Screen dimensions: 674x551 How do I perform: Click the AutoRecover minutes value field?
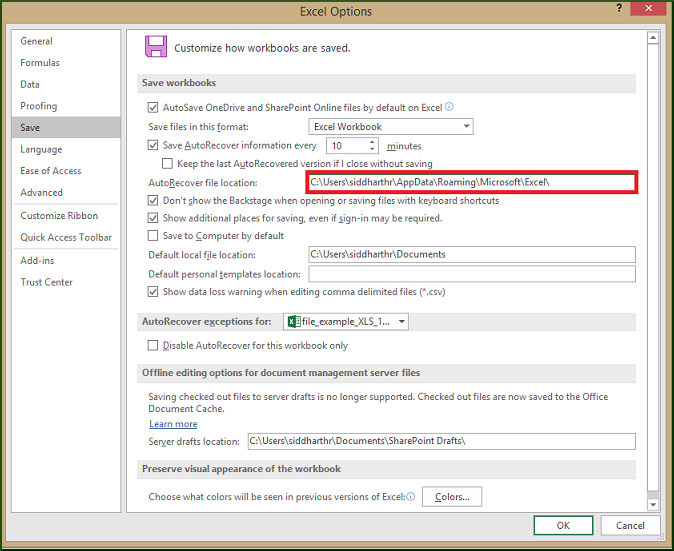(x=347, y=146)
